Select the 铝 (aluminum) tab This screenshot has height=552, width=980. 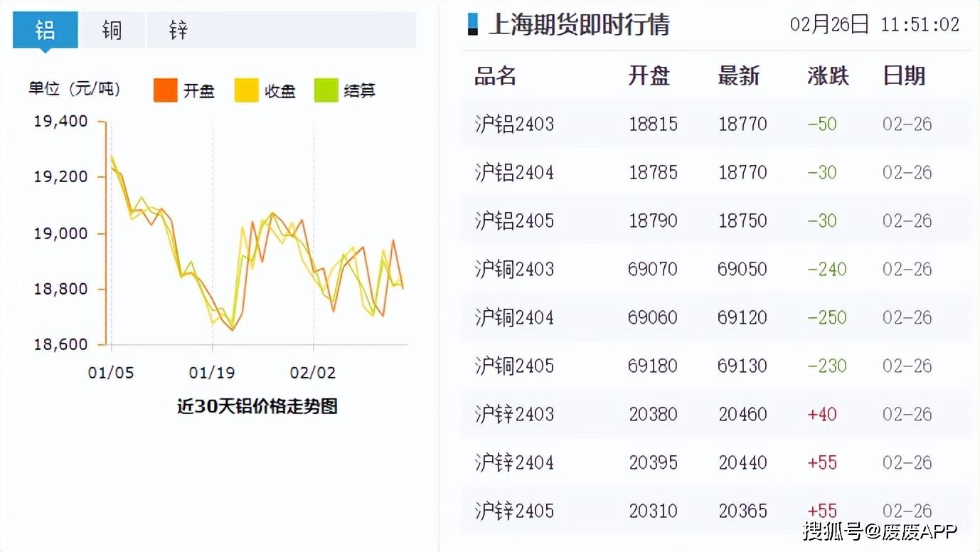click(x=46, y=31)
